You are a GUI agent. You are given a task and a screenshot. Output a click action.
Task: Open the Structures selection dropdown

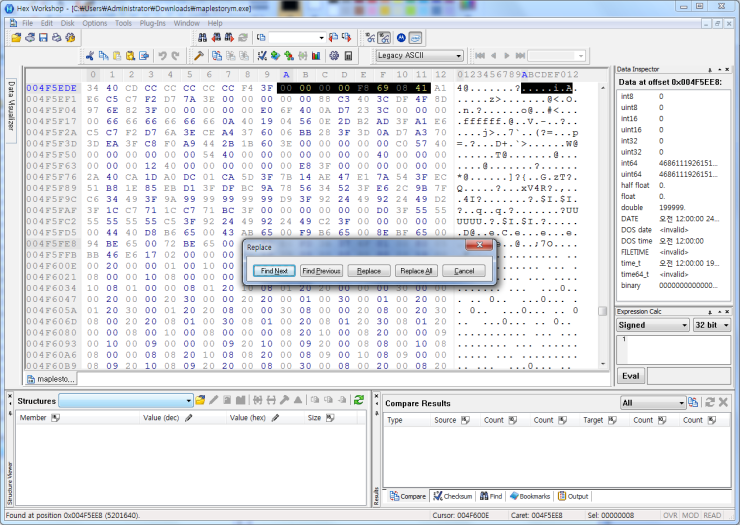coord(126,401)
